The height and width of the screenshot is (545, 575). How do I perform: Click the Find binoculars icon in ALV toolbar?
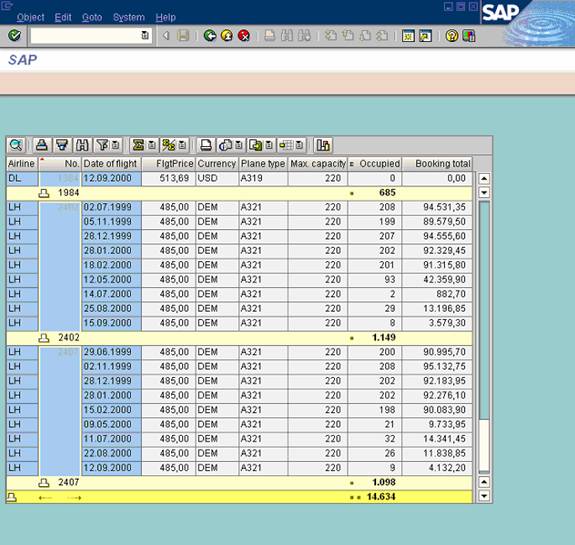click(82, 145)
